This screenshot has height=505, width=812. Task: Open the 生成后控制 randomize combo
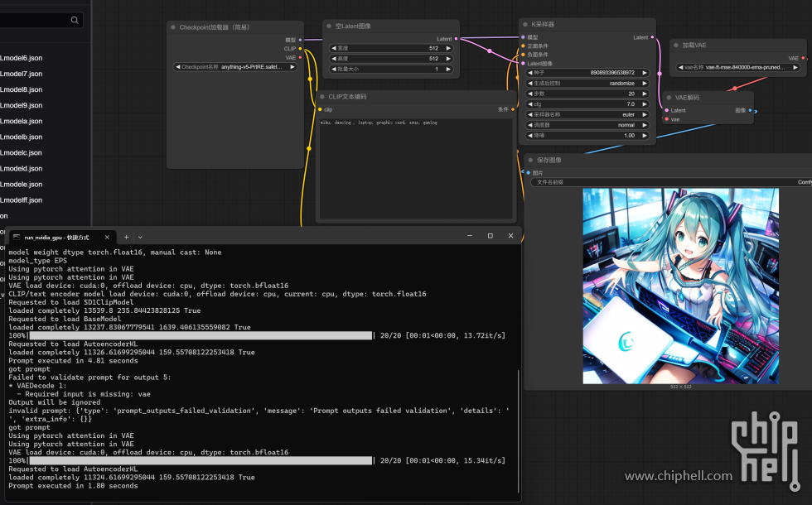[x=587, y=84]
